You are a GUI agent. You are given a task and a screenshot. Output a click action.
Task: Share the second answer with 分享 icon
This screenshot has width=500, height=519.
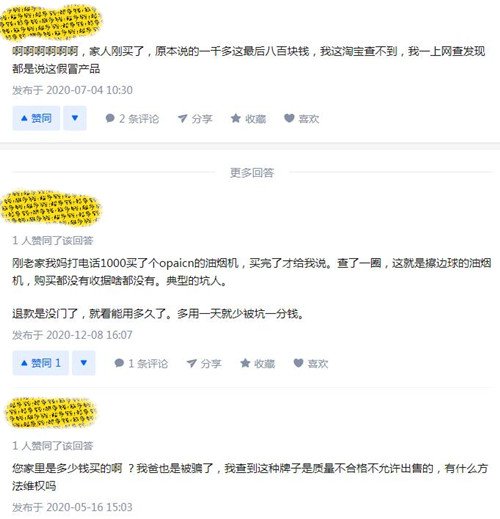point(204,363)
